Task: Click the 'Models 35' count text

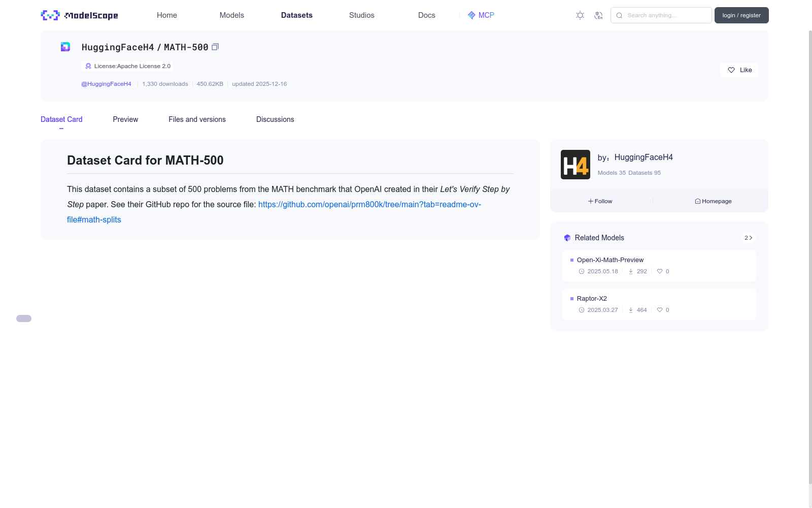Action: 612,173
